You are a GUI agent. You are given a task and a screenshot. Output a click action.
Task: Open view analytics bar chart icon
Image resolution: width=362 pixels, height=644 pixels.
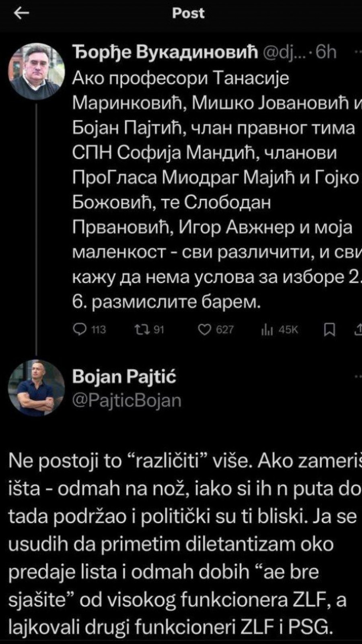[x=267, y=330]
